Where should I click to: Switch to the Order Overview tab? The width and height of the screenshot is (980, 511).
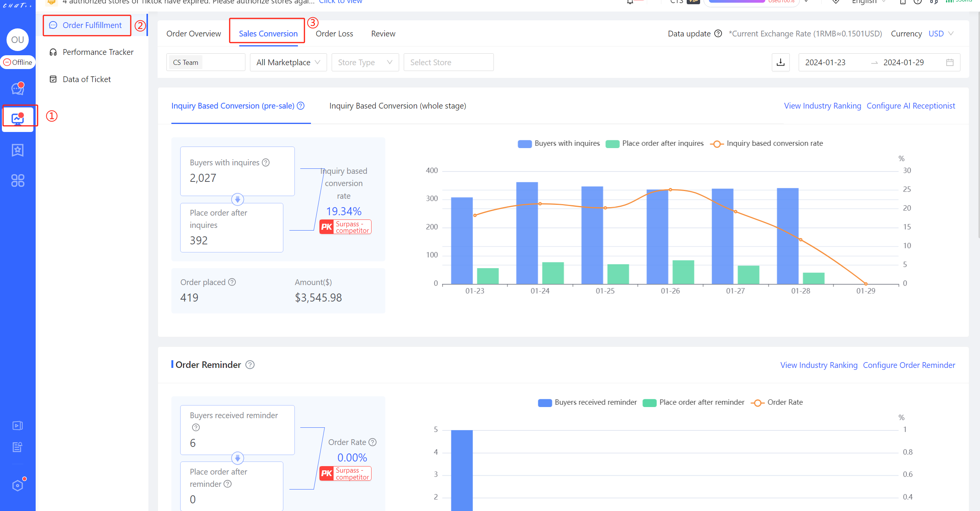tap(194, 33)
